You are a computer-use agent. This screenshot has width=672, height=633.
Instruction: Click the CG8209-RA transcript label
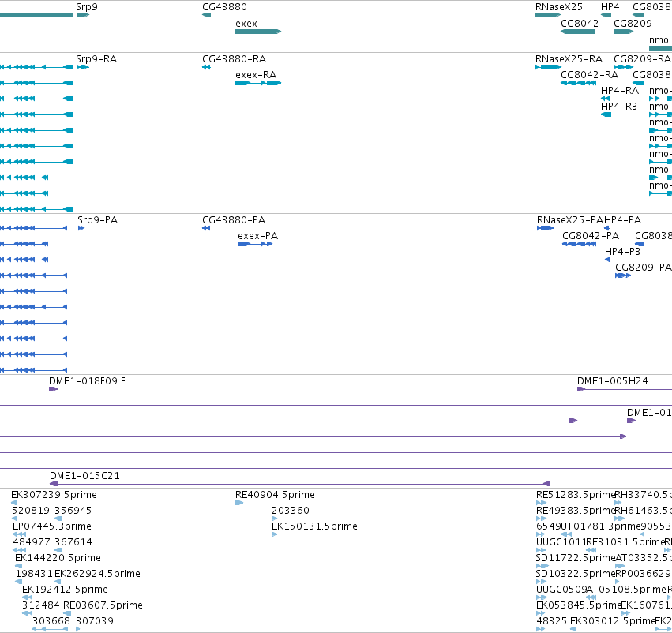(643, 58)
